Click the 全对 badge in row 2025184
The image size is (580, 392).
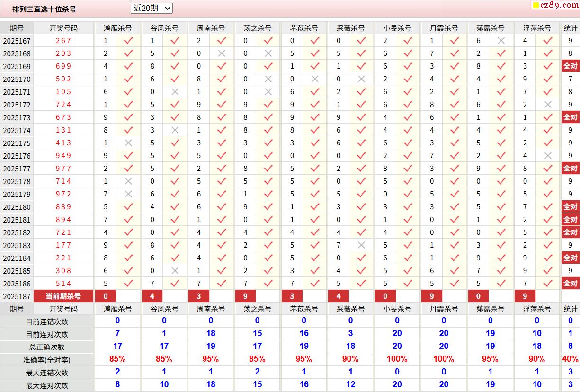click(570, 258)
